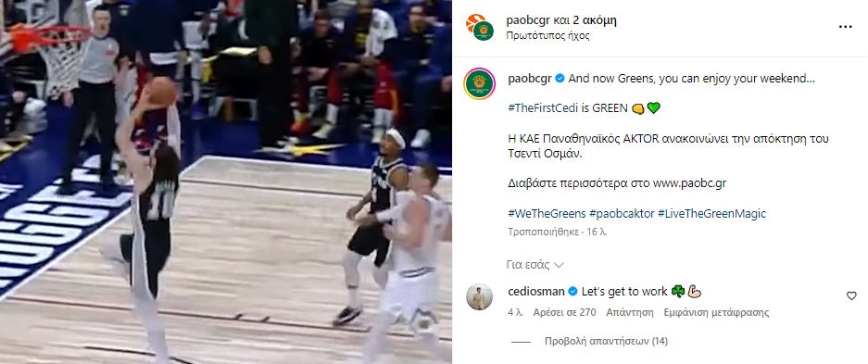View likes via 'Αρέσει σε 270'
Image resolution: width=868 pixels, height=364 pixels.
coord(565,312)
